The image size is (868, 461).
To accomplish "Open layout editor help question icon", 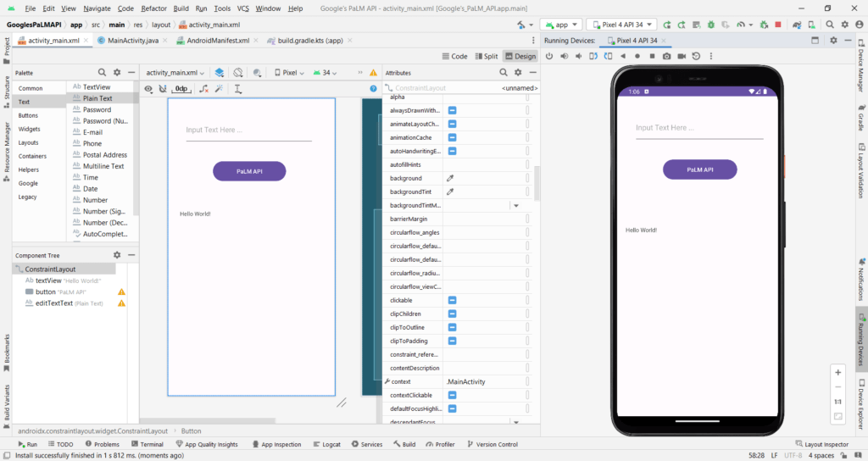I will coord(373,88).
